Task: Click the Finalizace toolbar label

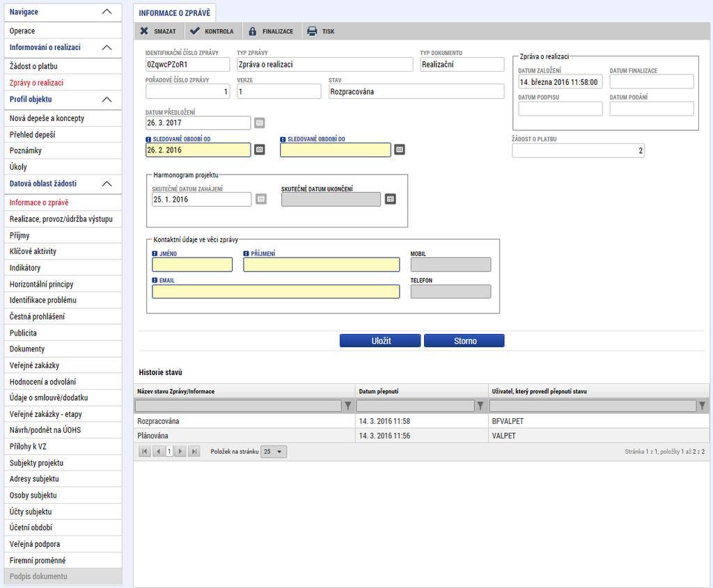Action: point(278,31)
